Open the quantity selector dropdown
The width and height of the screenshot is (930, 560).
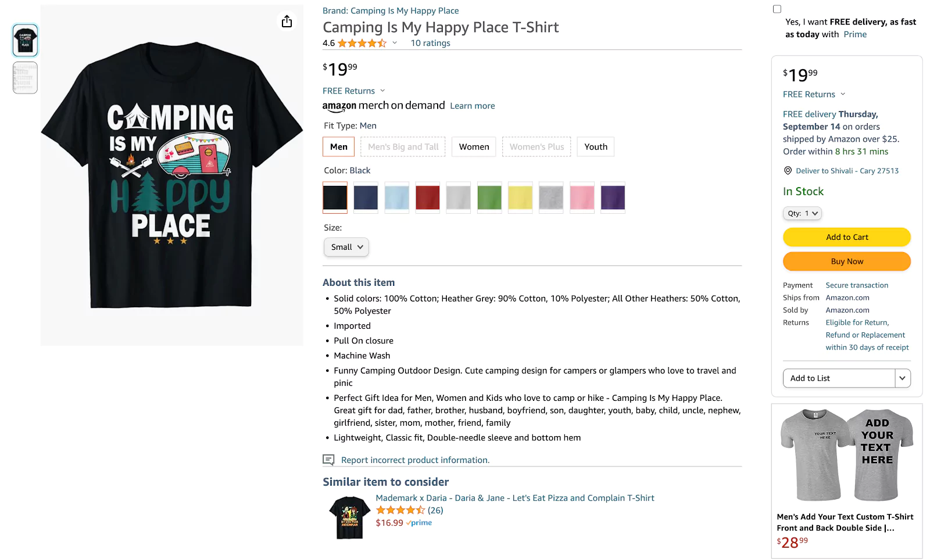(802, 213)
